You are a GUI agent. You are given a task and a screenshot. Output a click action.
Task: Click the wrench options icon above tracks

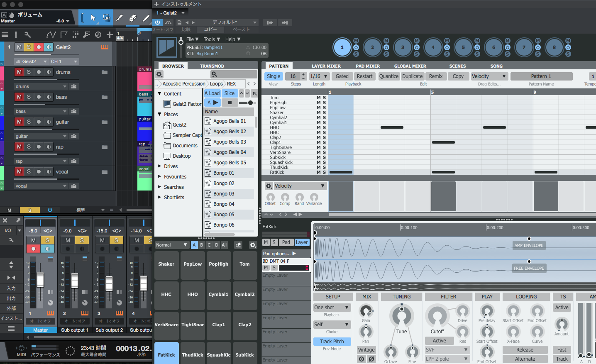point(27,35)
